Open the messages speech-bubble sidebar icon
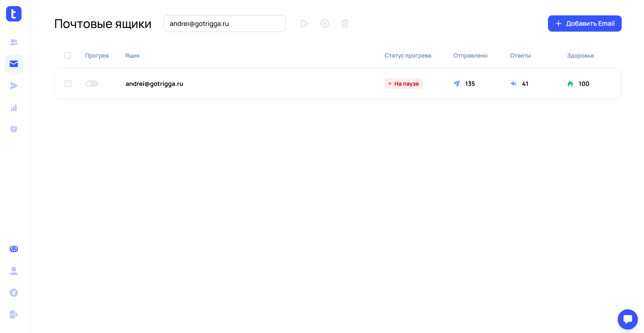The width and height of the screenshot is (644, 333). 14,129
